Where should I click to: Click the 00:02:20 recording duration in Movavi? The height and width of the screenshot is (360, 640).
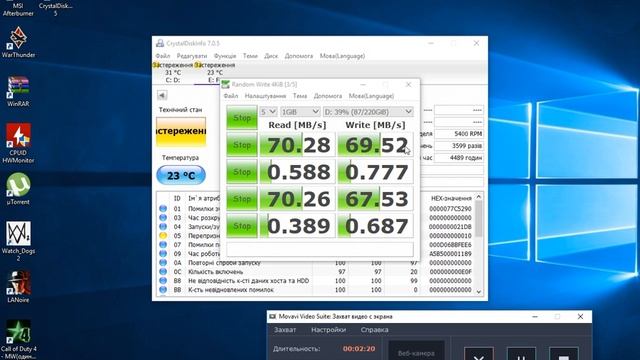pos(359,349)
